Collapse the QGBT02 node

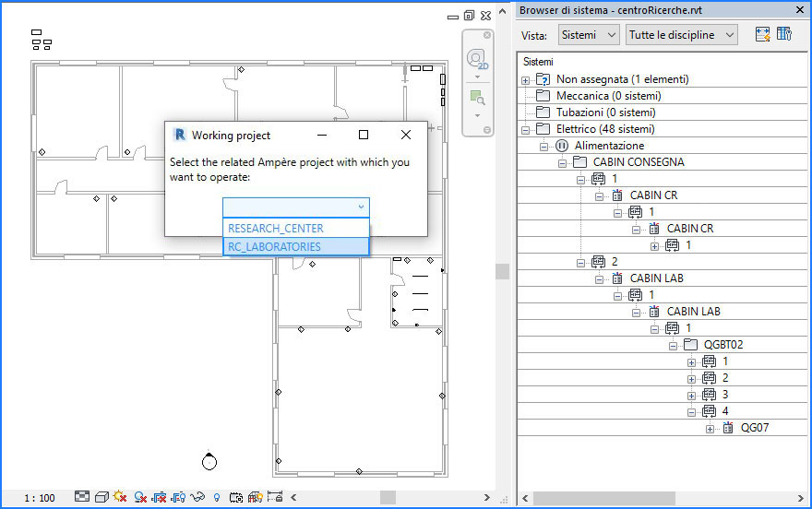click(673, 346)
